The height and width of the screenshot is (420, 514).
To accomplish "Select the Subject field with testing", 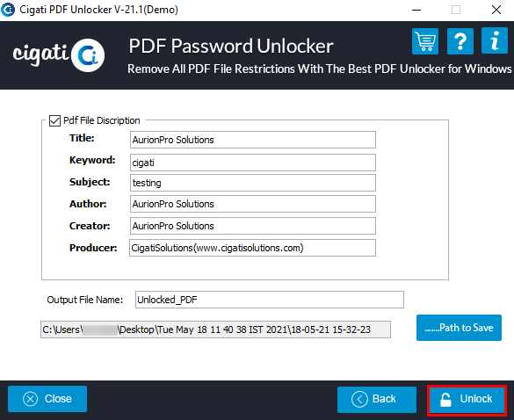I will point(253,183).
